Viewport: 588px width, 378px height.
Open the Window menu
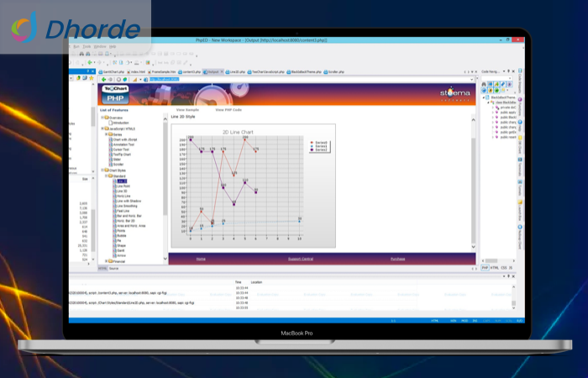pos(100,47)
